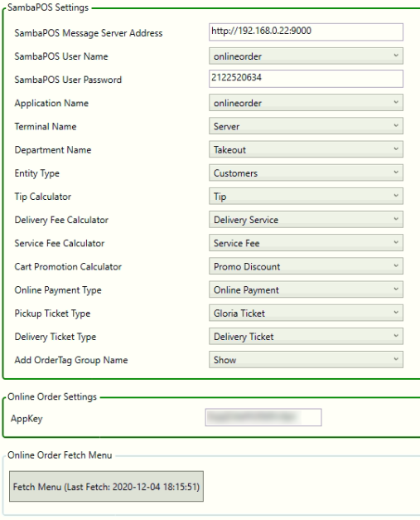Click the 'AppKey' label

tap(27, 419)
